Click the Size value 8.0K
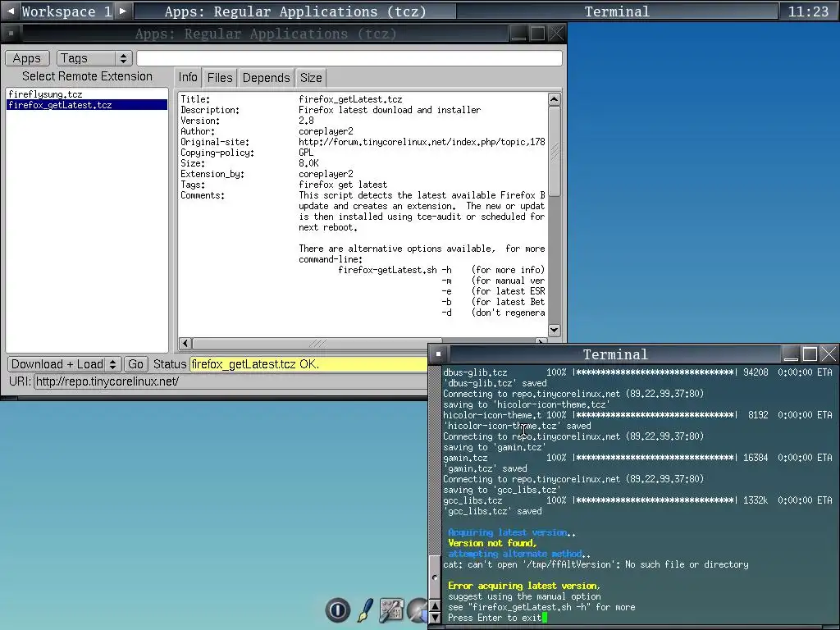This screenshot has width=840, height=630. 308,163
